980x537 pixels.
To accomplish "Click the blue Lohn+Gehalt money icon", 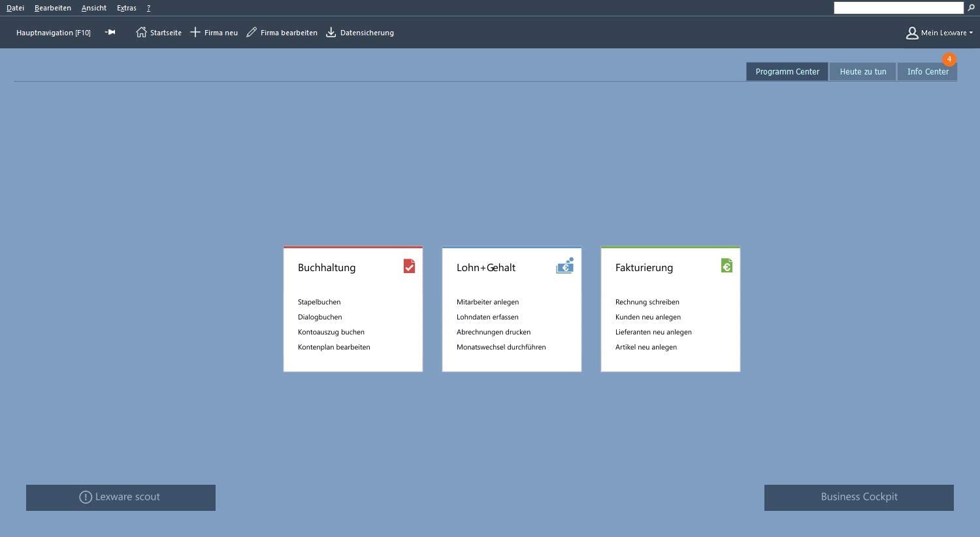I will coord(564,265).
